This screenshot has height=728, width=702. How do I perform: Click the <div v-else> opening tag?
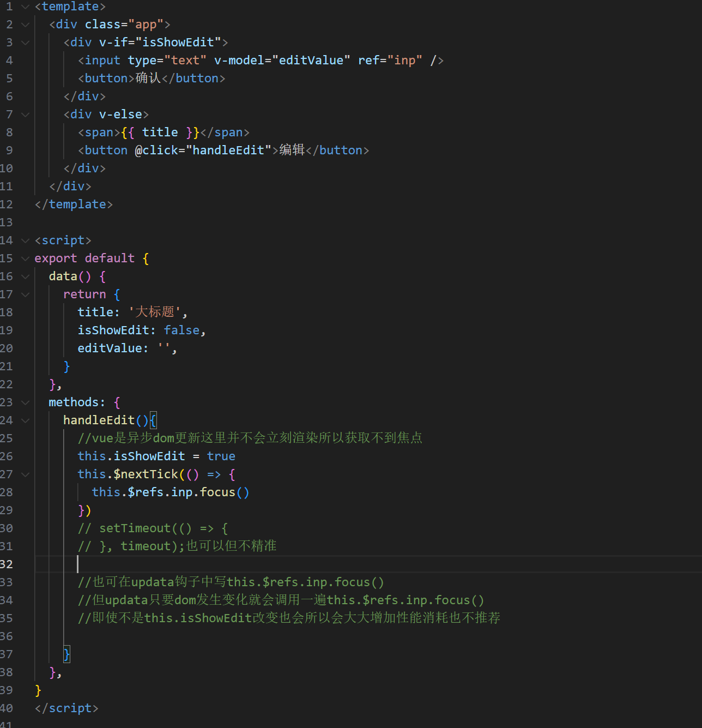click(106, 115)
